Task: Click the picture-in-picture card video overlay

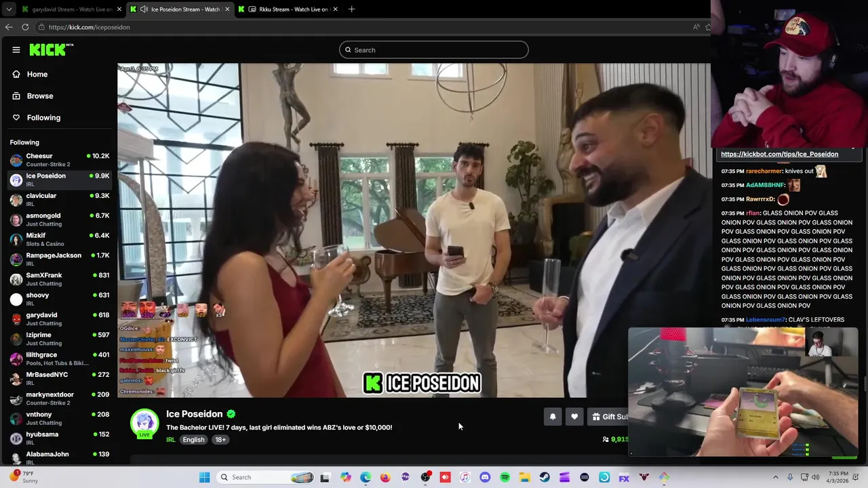Action: (743, 392)
